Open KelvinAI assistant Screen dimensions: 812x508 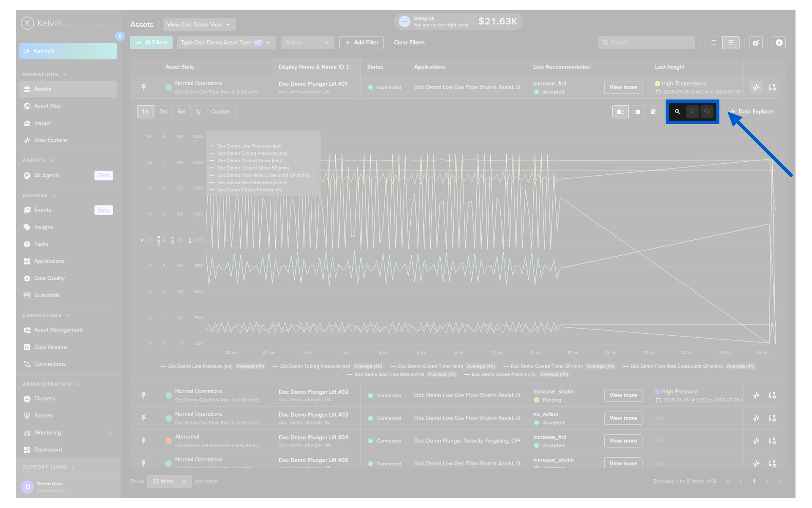pos(68,51)
